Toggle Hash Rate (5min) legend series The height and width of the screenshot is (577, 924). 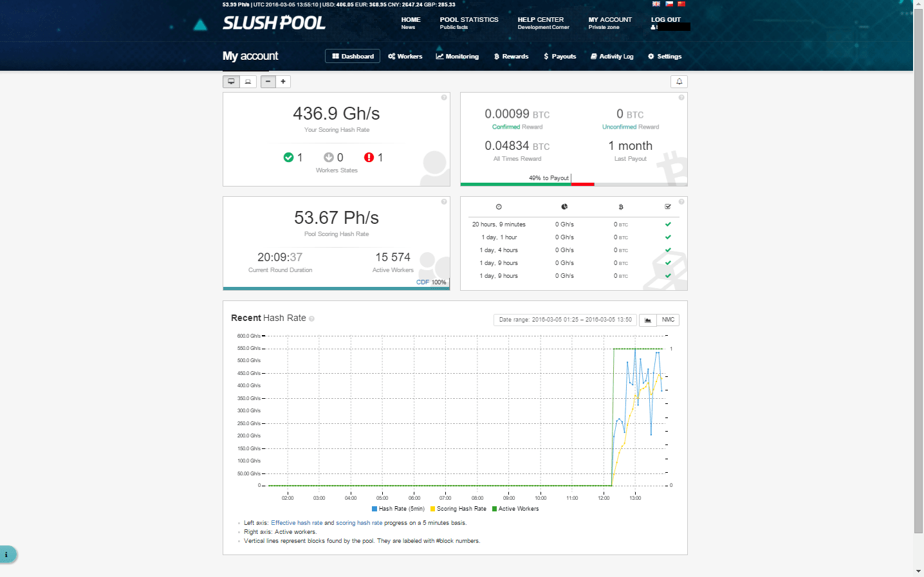coord(398,509)
